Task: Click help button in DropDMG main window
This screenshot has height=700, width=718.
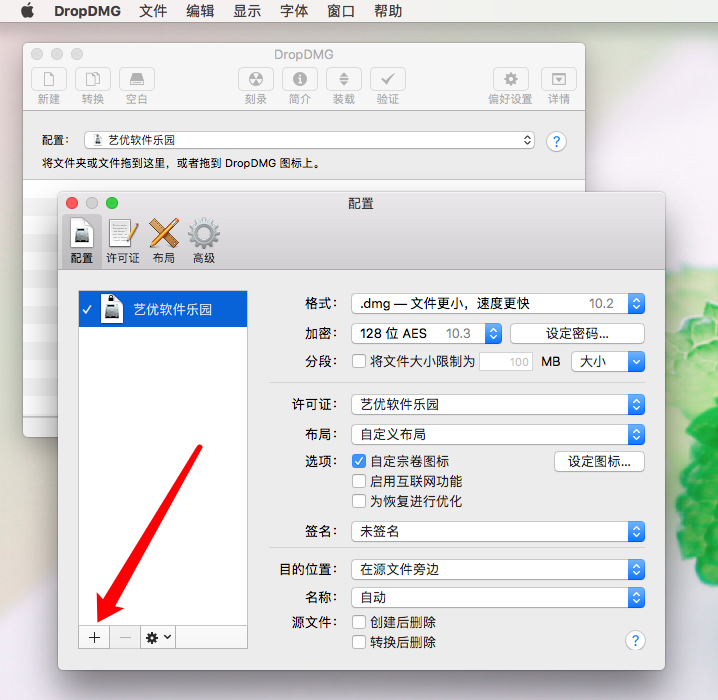Action: click(556, 141)
